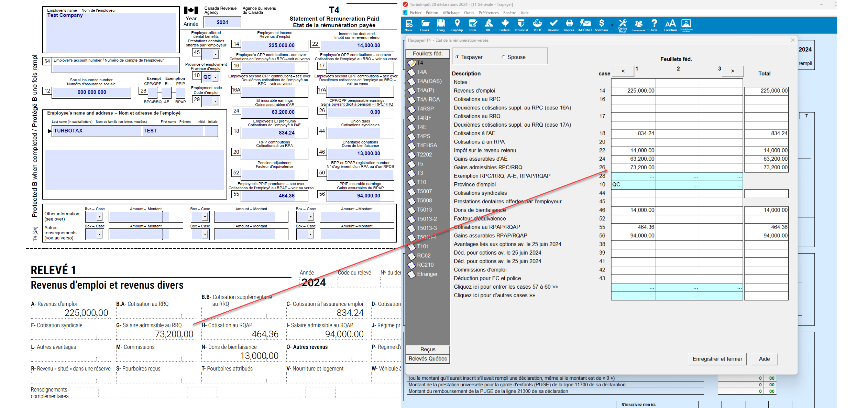This screenshot has height=408, width=868.
Task: Click Enregistrer et fermer button
Action: click(x=717, y=359)
